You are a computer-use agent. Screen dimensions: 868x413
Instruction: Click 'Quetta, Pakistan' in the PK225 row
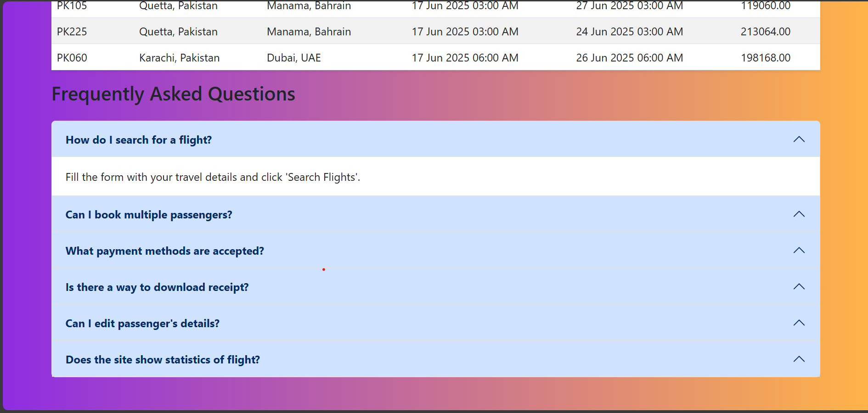coord(178,32)
